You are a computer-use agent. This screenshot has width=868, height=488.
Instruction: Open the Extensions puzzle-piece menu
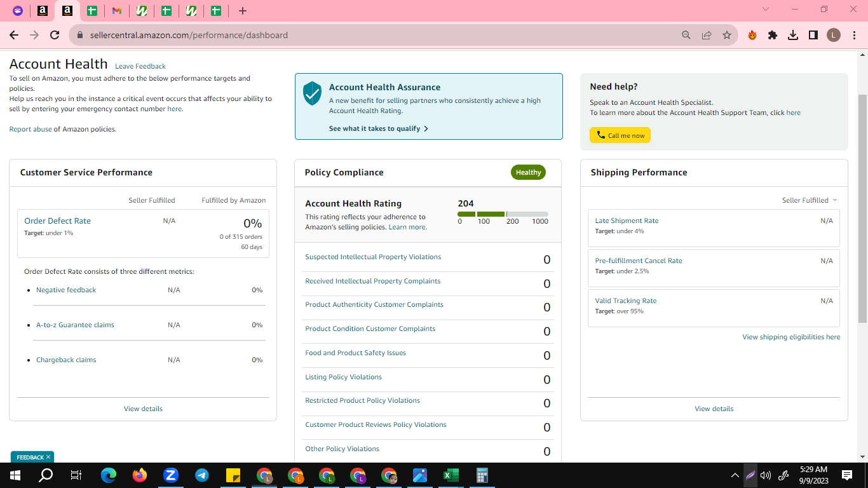[773, 35]
